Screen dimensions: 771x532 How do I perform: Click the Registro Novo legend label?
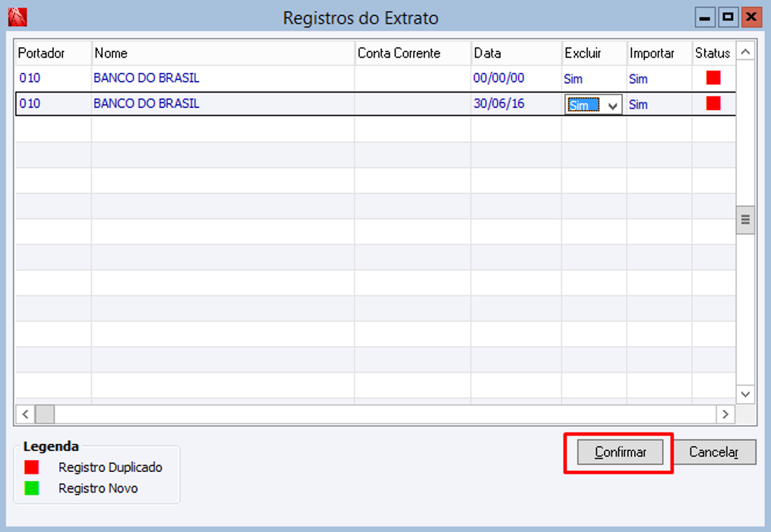coord(98,488)
